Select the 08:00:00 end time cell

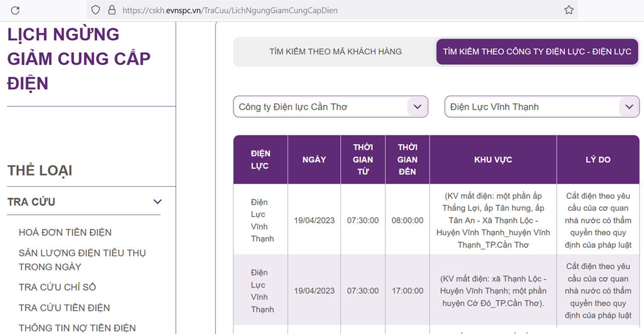[407, 221]
